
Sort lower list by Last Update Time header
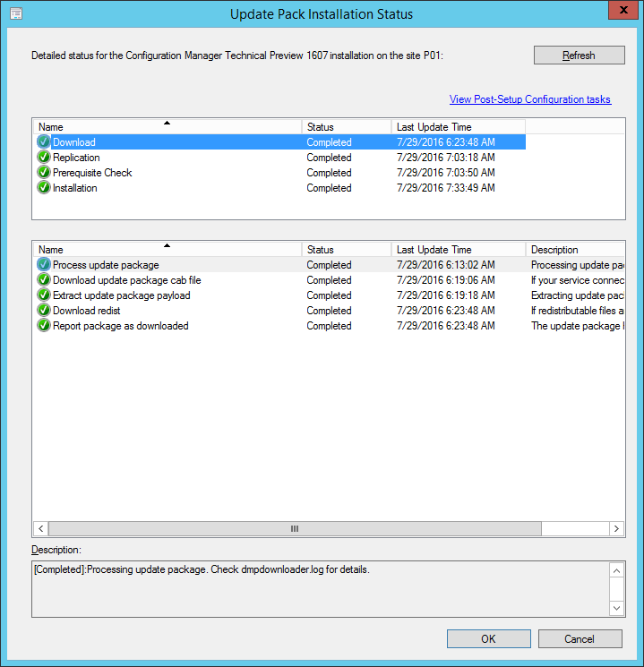point(458,249)
